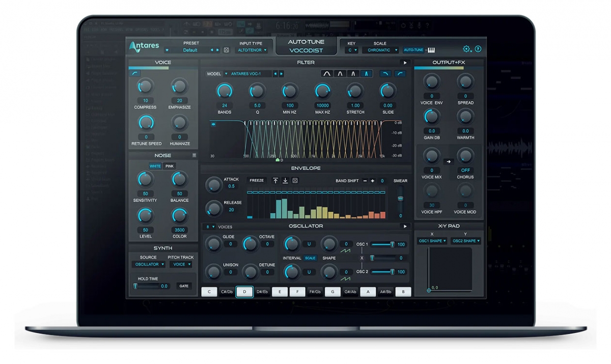Click the piano keyboard icon beside AUTO-TUNE
This screenshot has width=611, height=364.
(x=431, y=50)
